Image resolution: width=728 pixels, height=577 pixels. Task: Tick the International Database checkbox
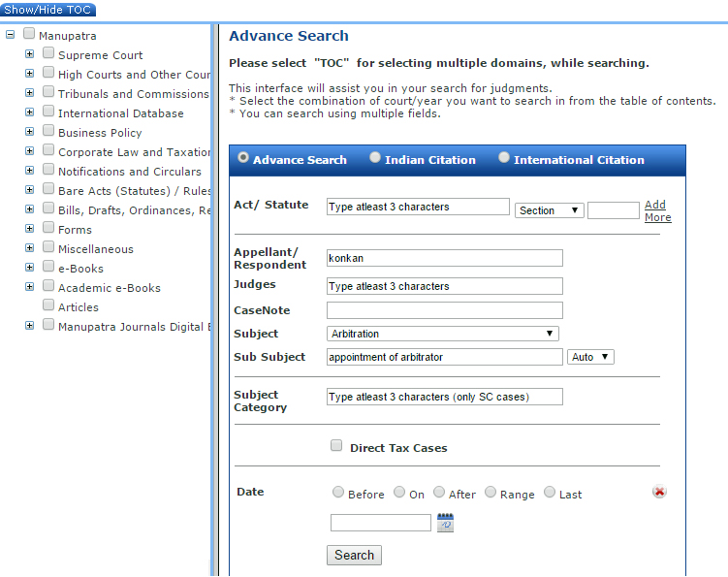[x=48, y=111]
